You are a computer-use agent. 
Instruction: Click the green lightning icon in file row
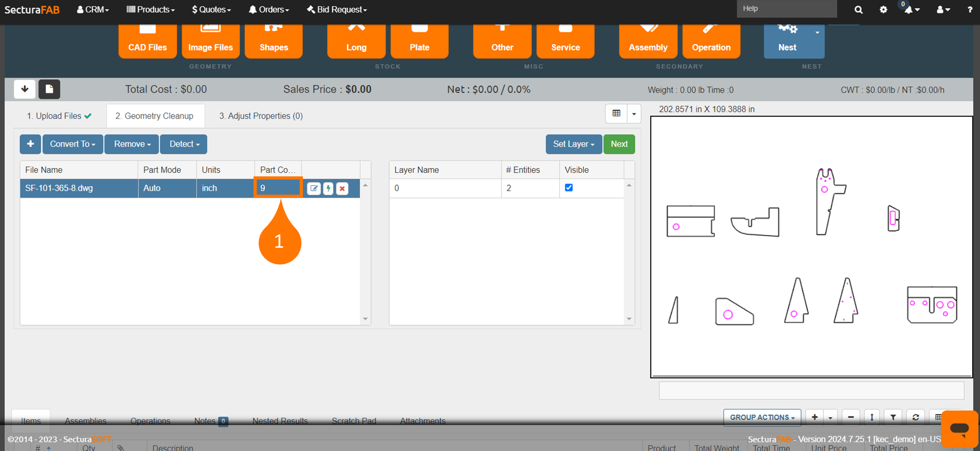pyautogui.click(x=328, y=188)
